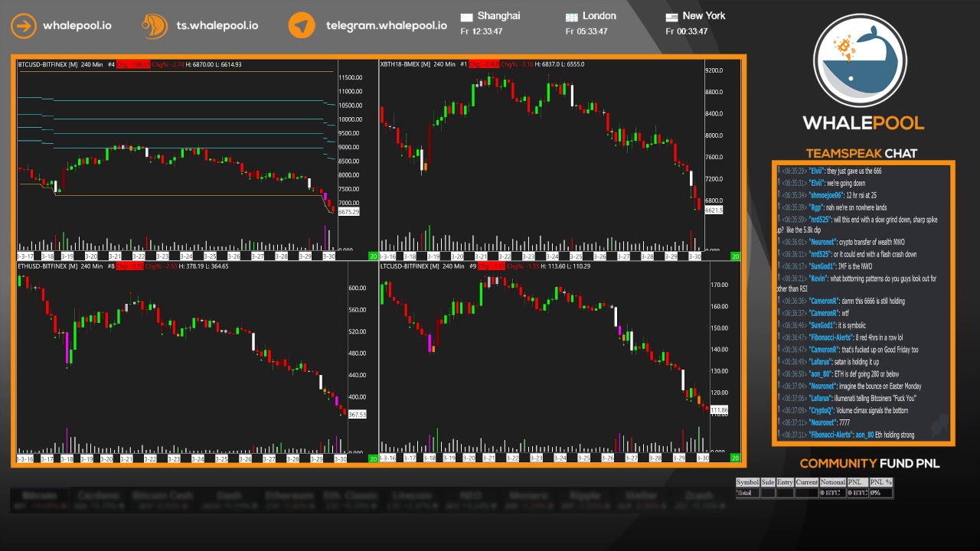Click the Whalepool whale logo
The image size is (980, 551).
[x=860, y=60]
